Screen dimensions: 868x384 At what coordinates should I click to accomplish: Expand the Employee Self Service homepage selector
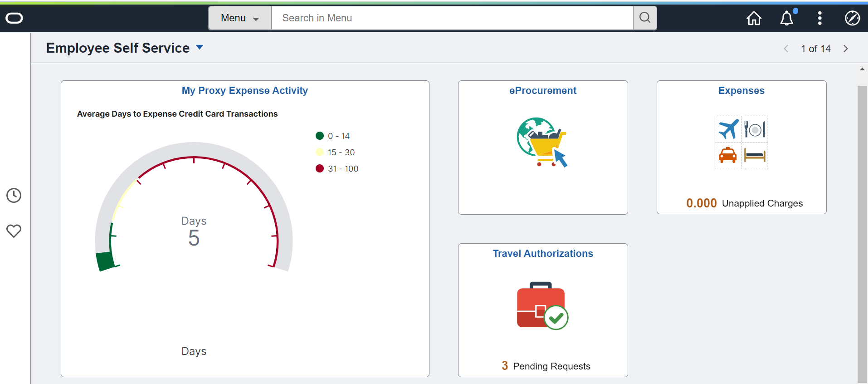pyautogui.click(x=200, y=47)
